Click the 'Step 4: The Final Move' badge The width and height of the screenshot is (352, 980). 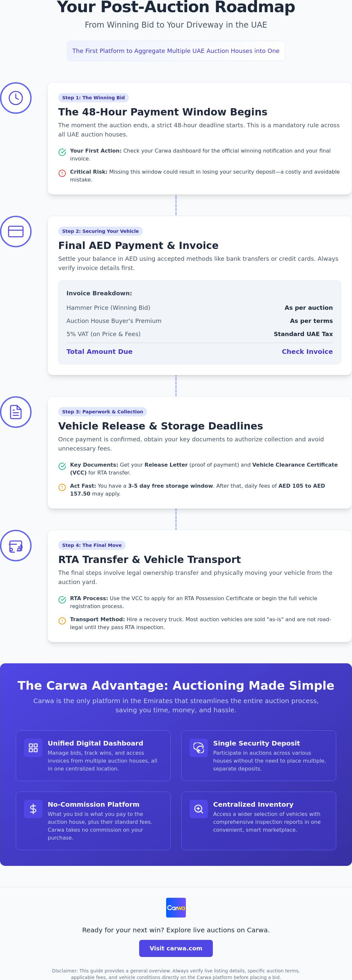pyautogui.click(x=92, y=546)
